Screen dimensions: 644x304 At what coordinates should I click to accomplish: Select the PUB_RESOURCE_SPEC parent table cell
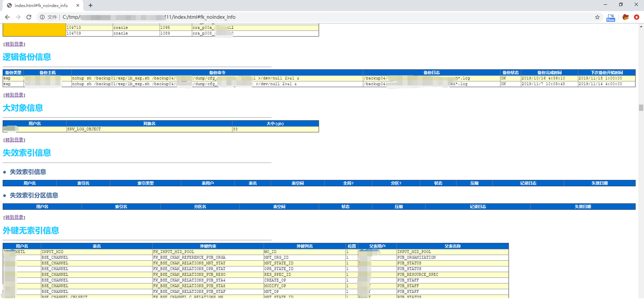point(452,275)
